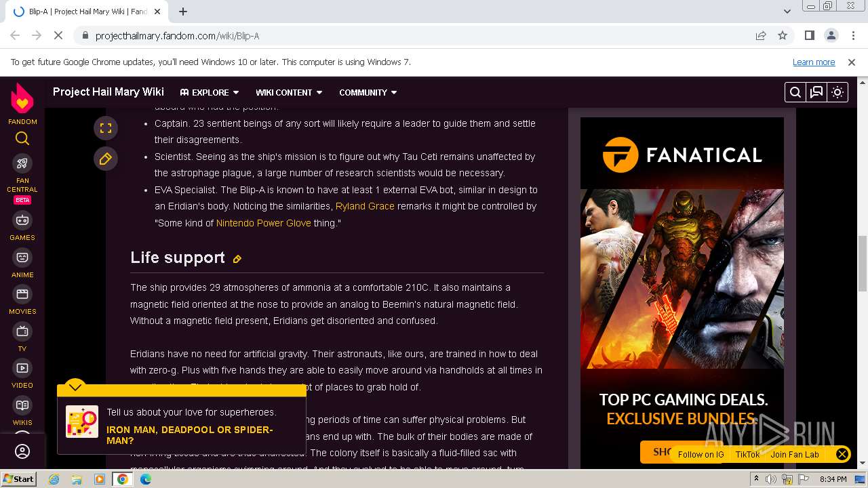Open the Wikis sidebar icon

coord(22,405)
